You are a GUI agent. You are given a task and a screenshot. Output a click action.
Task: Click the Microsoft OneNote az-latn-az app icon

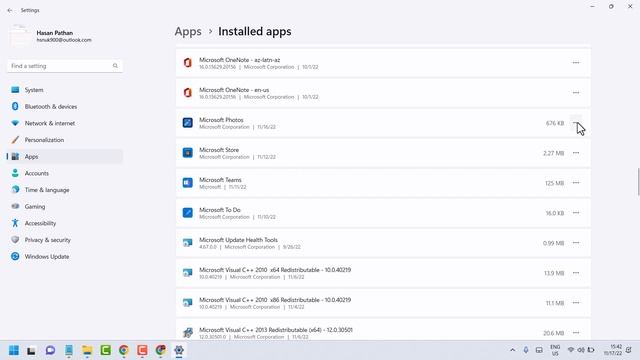click(187, 63)
